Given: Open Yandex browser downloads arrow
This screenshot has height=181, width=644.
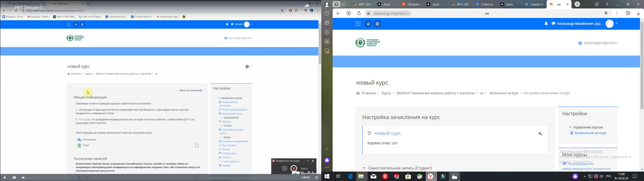Looking at the screenshot, I should point(638,13).
